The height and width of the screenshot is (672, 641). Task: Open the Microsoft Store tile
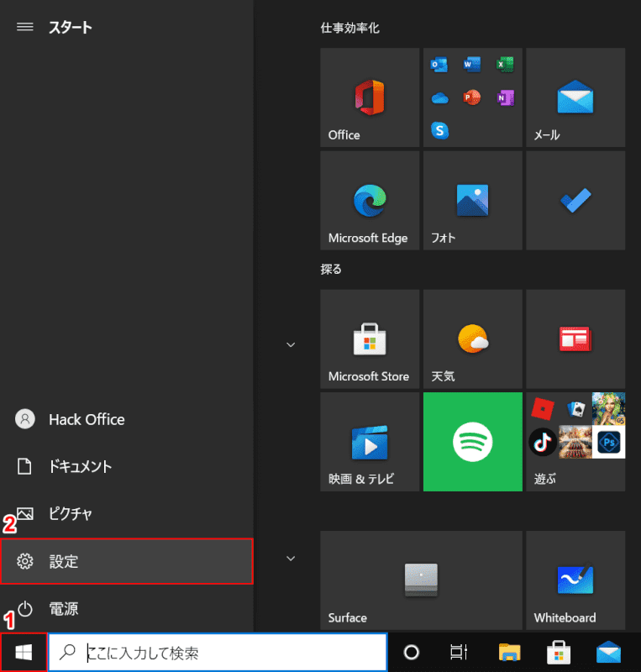tap(370, 339)
